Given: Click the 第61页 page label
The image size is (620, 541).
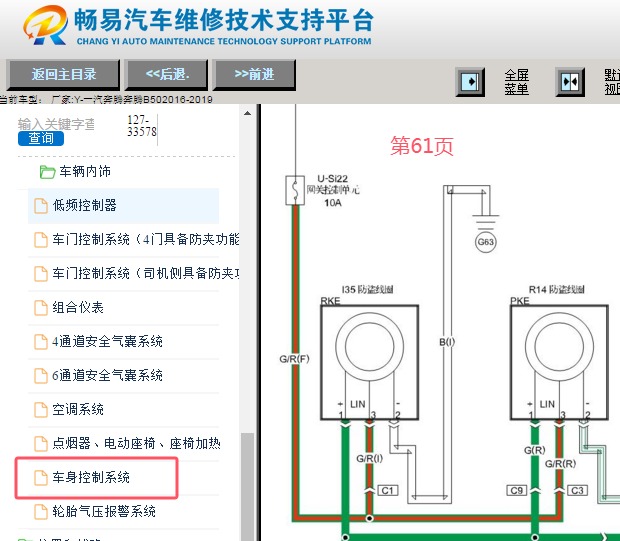Looking at the screenshot, I should 422,146.
